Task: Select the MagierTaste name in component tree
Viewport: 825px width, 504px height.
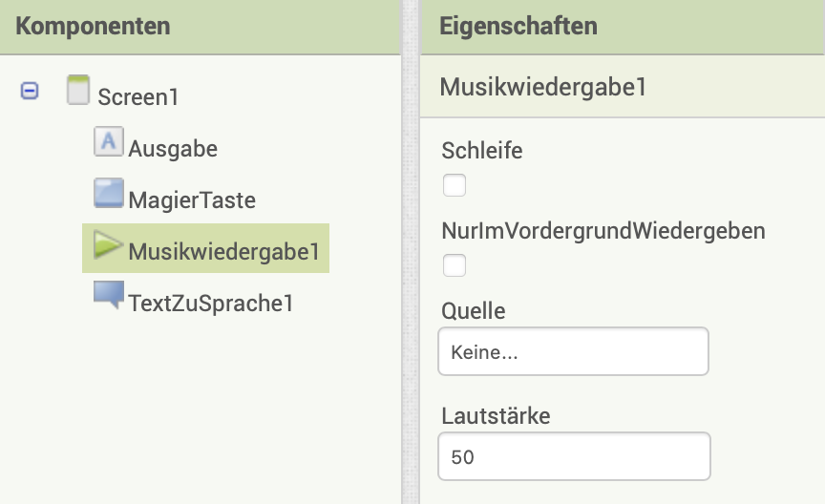Action: point(192,200)
